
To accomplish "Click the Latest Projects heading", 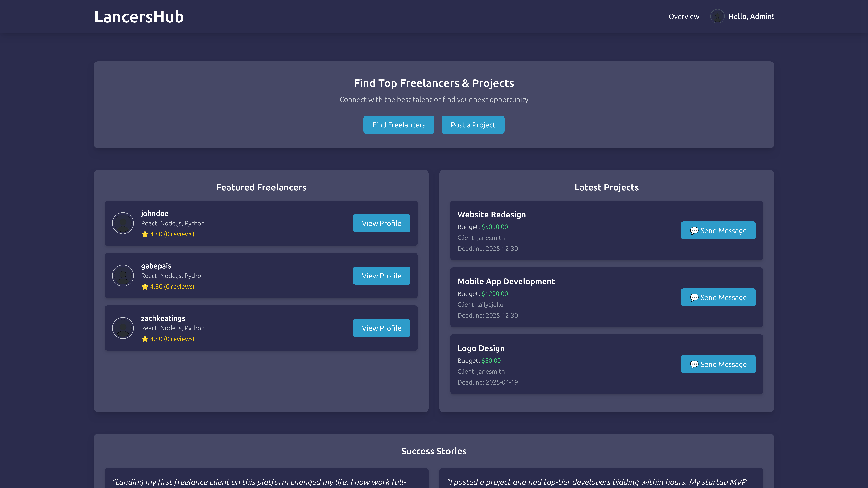I will (x=606, y=187).
